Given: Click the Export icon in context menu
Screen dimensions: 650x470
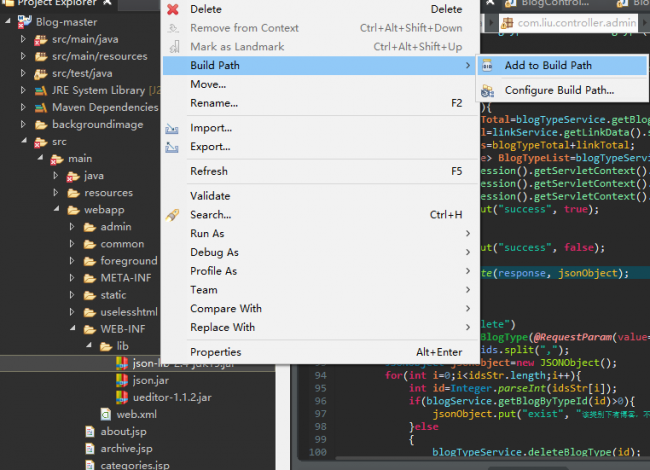Looking at the screenshot, I should coord(172,147).
